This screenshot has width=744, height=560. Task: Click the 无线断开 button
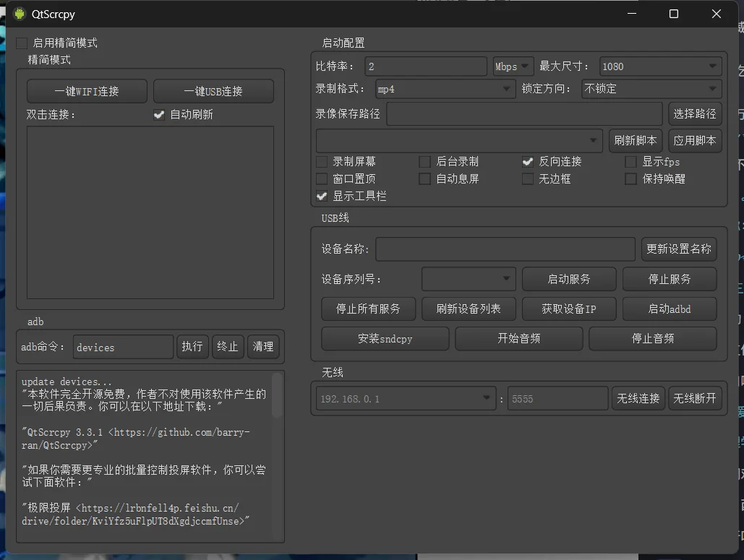(695, 398)
